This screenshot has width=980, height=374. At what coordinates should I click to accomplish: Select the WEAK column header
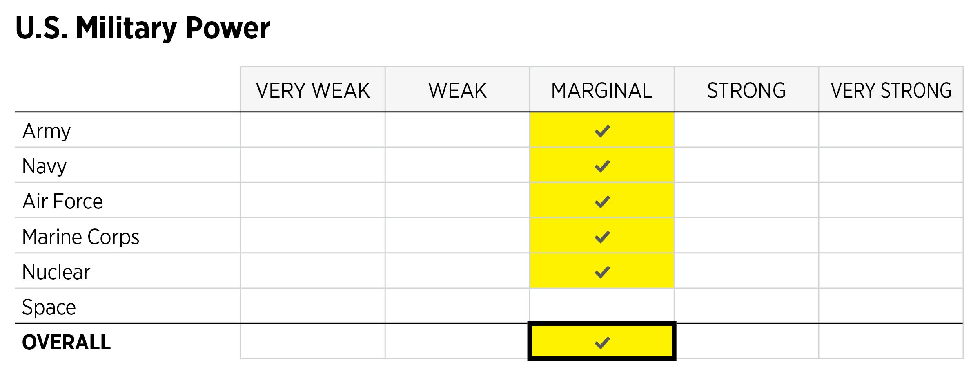(457, 90)
